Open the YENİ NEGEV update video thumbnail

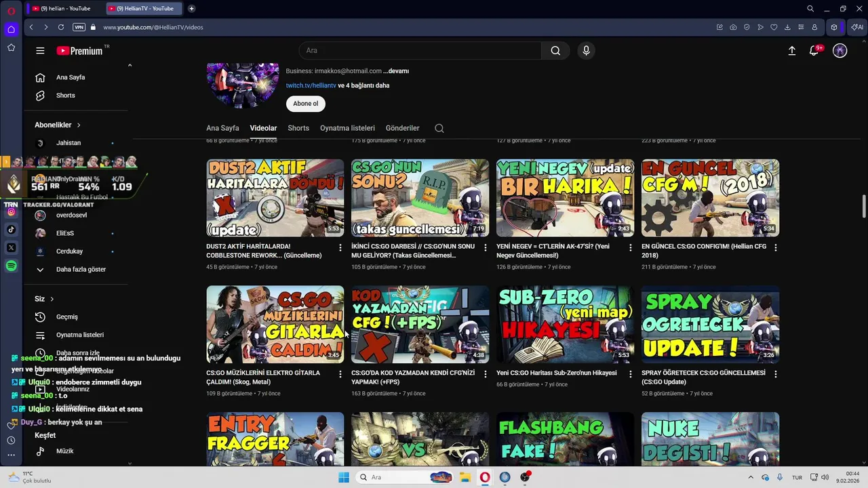565,198
